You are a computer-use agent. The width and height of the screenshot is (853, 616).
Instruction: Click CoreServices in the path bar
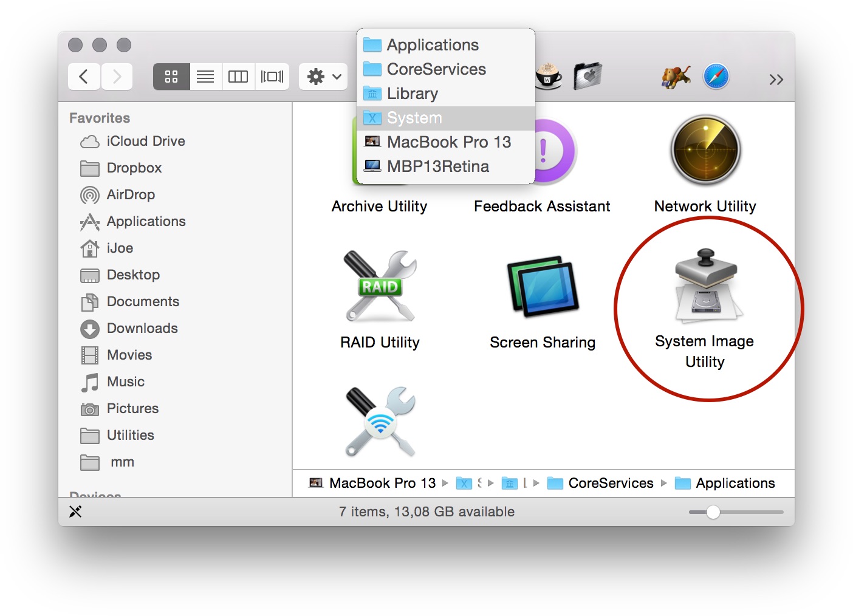click(x=600, y=483)
